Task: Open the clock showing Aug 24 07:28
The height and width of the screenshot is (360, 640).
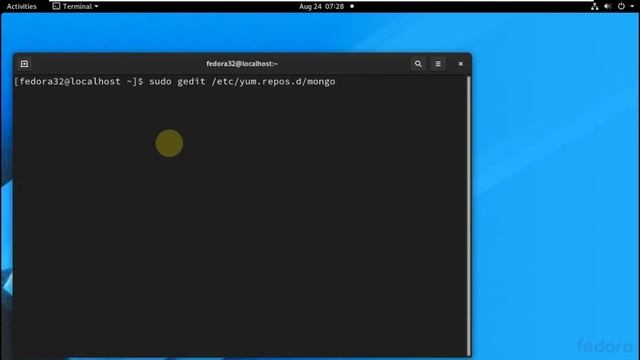Action: point(322,6)
